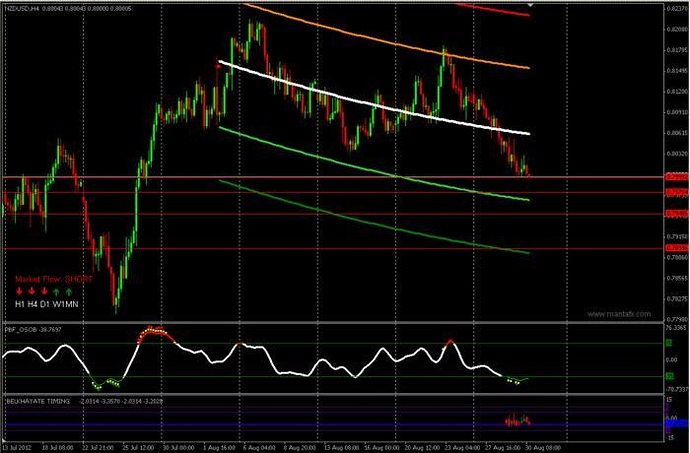Click the red down arrow above H4
The width and height of the screenshot is (690, 453).
click(32, 291)
